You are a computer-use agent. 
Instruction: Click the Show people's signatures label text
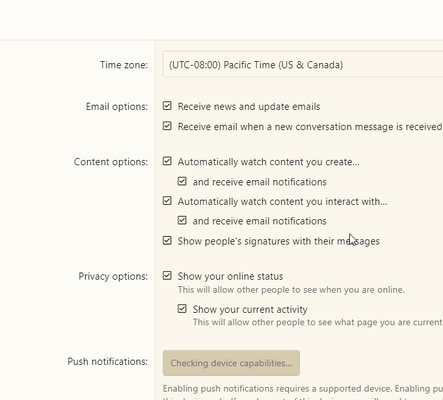pos(279,241)
